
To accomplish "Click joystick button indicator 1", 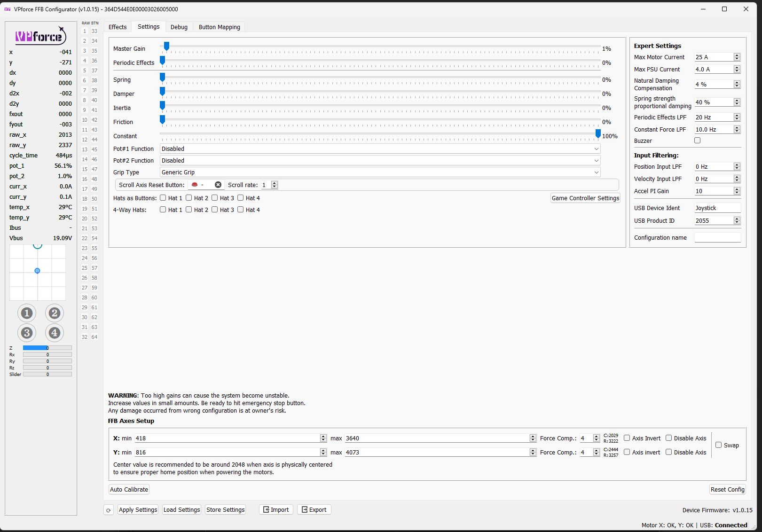I will [x=27, y=313].
